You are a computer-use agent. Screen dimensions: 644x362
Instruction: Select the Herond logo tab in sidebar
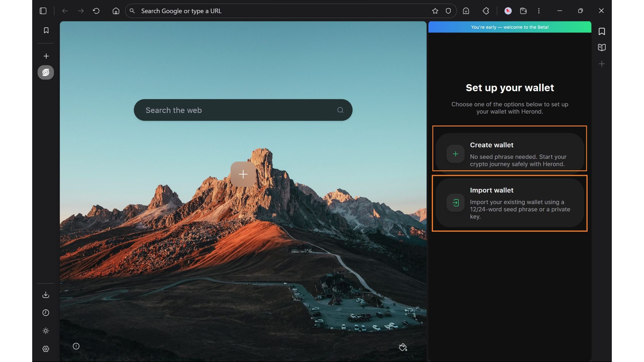pyautogui.click(x=46, y=72)
